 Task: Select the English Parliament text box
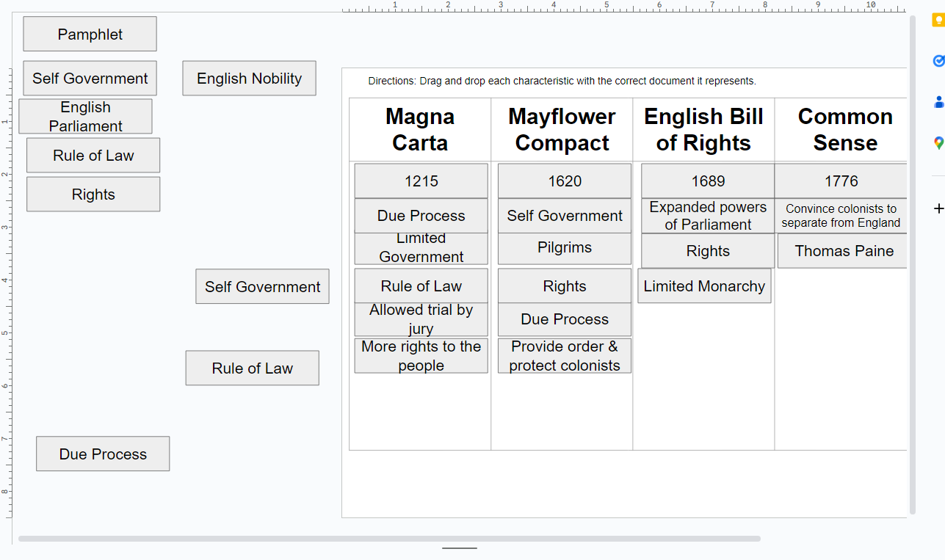tap(85, 117)
